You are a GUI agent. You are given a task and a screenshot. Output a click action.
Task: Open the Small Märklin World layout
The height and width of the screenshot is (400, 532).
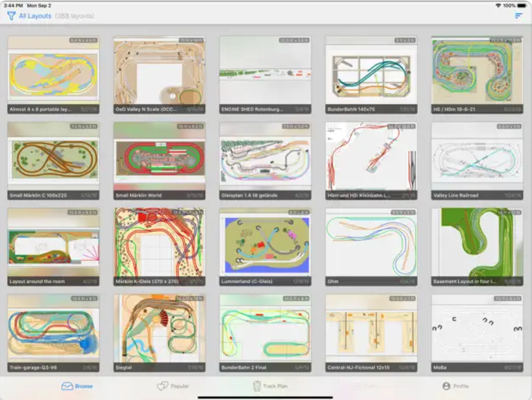click(x=159, y=161)
